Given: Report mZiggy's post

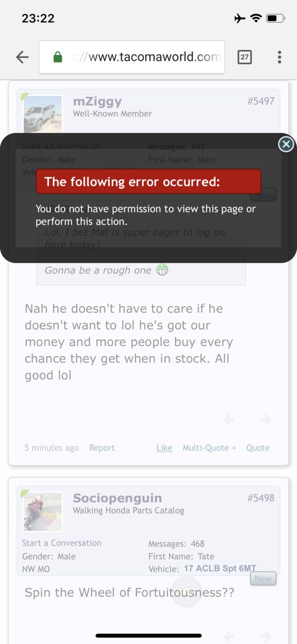Looking at the screenshot, I should click(102, 448).
